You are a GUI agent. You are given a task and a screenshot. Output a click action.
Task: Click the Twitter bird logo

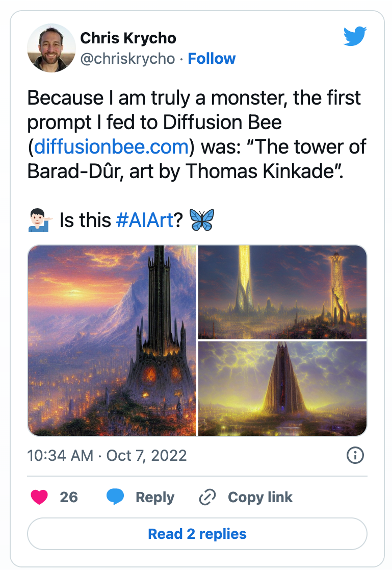tap(355, 36)
